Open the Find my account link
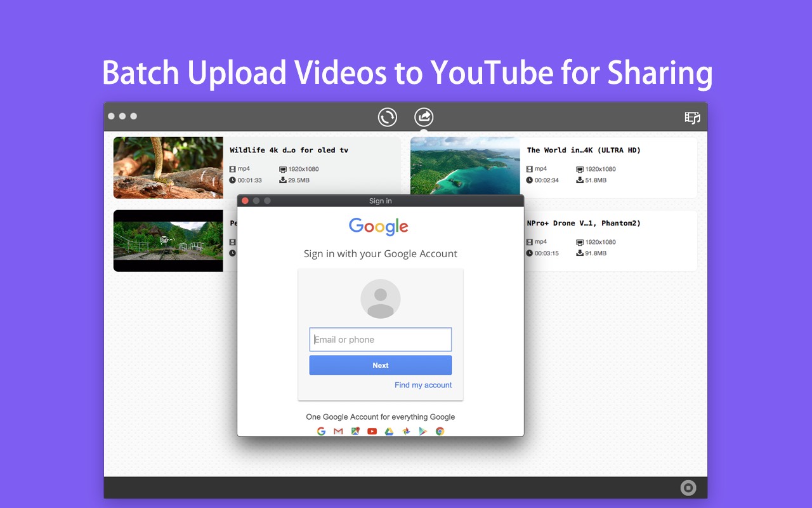 (423, 385)
